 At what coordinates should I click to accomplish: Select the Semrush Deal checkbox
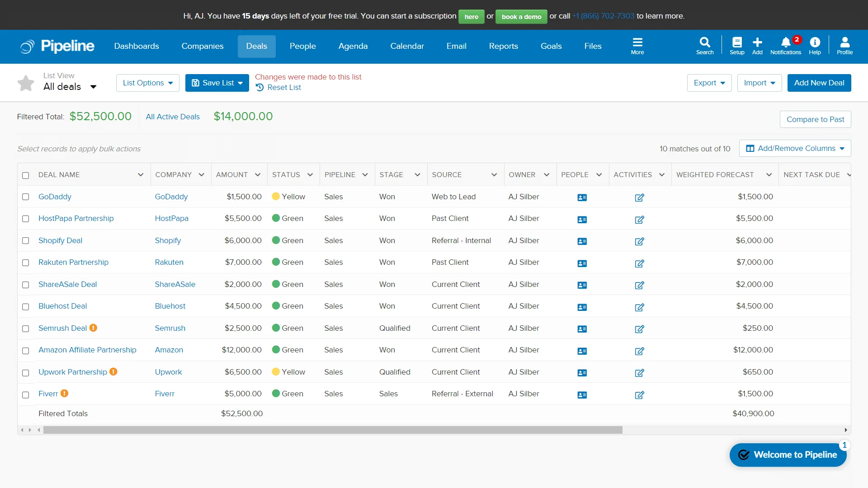26,328
